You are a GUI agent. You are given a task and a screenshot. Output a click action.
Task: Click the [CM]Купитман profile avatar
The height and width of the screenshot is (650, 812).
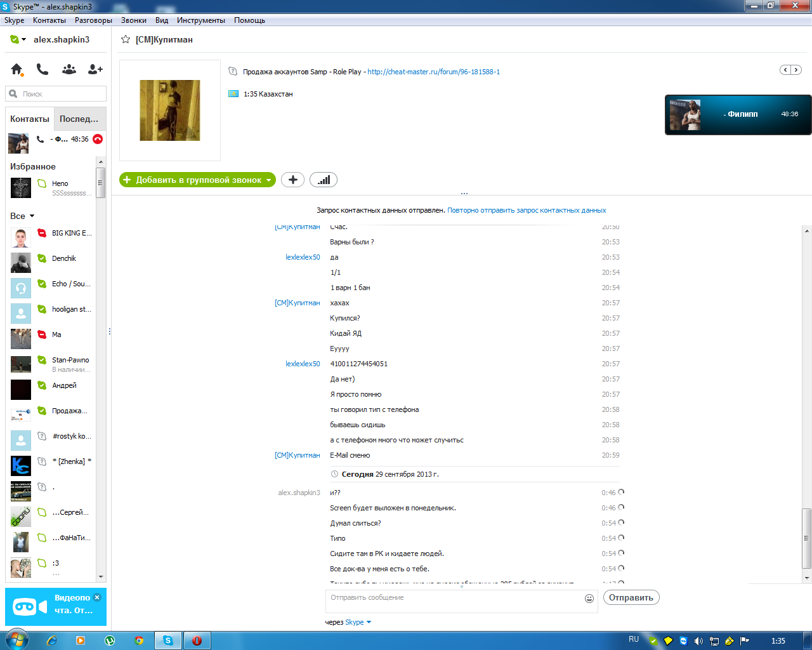click(170, 110)
